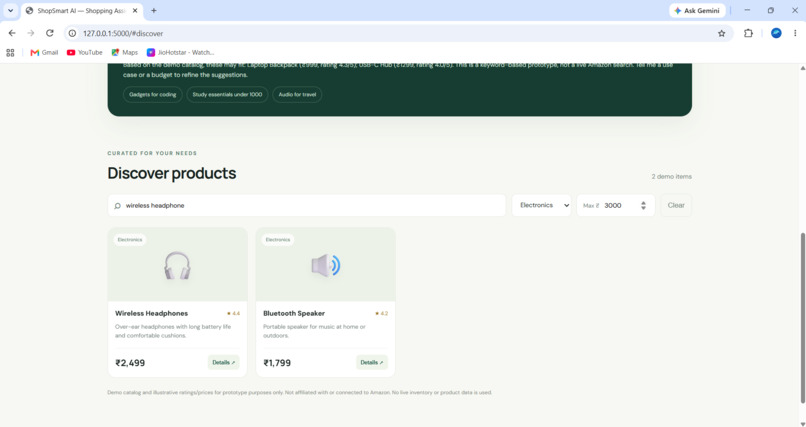Open the Electronics category dropdown
Screen dimensions: 806x427
coord(541,205)
